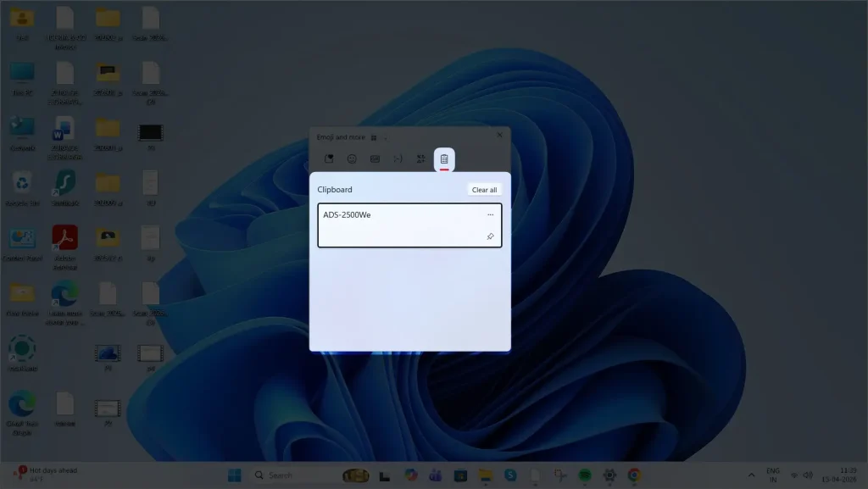This screenshot has width=868, height=489.
Task: Switch keyboard language via ENG IN
Action: 772,474
